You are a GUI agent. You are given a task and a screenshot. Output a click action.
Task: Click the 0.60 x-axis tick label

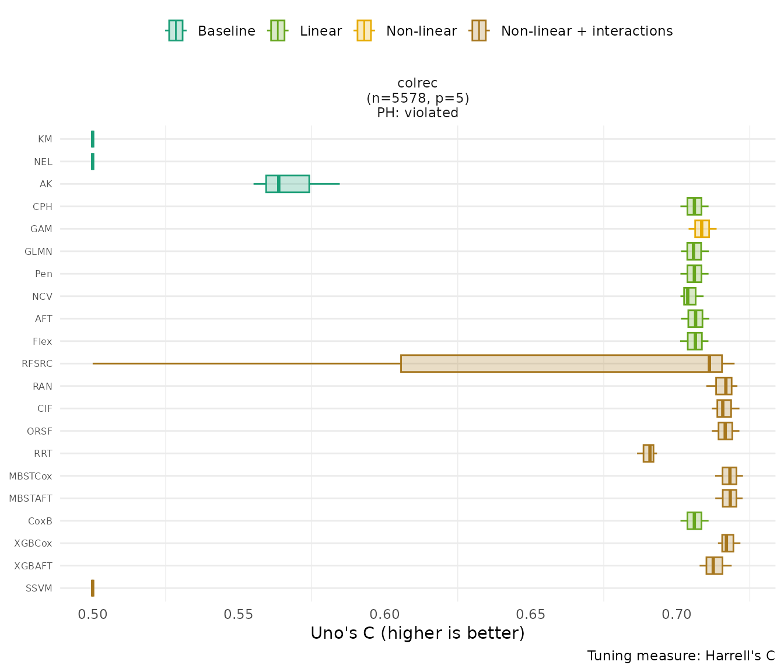(x=385, y=614)
